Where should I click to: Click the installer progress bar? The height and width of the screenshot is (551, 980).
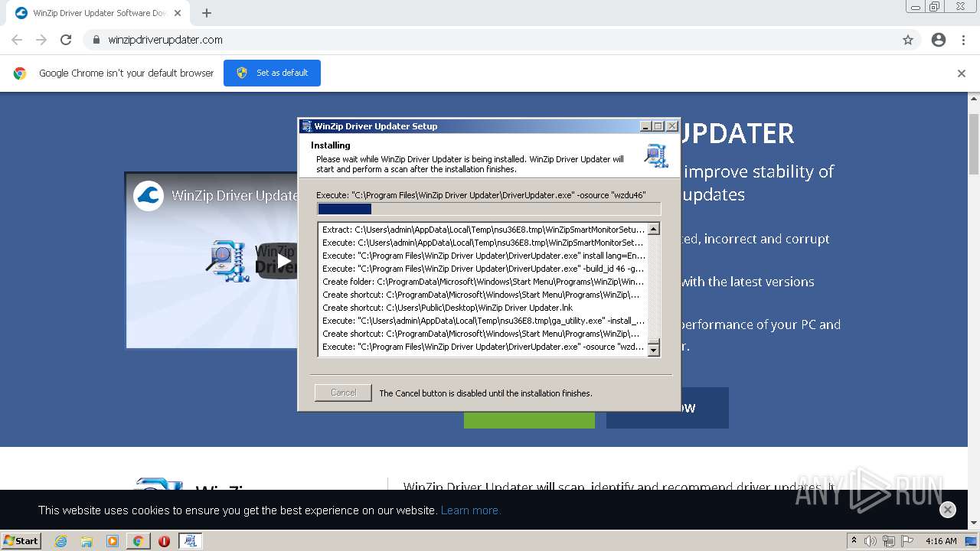click(488, 209)
